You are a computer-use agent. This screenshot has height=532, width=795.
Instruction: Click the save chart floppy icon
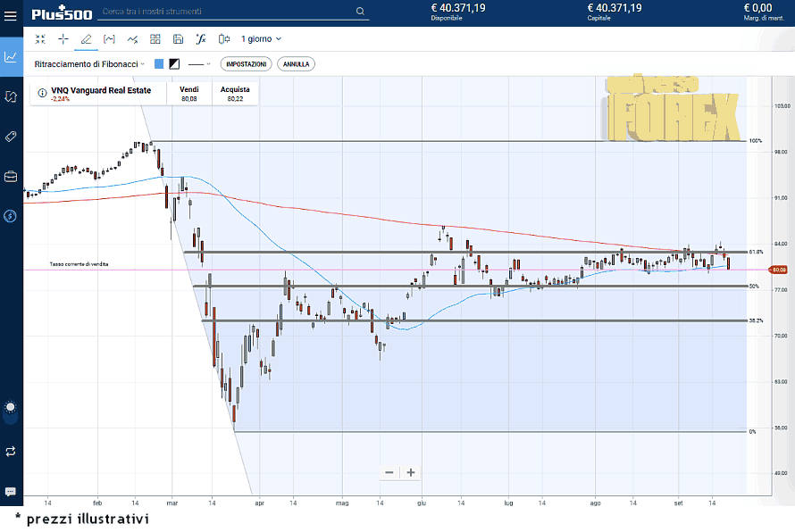(179, 39)
